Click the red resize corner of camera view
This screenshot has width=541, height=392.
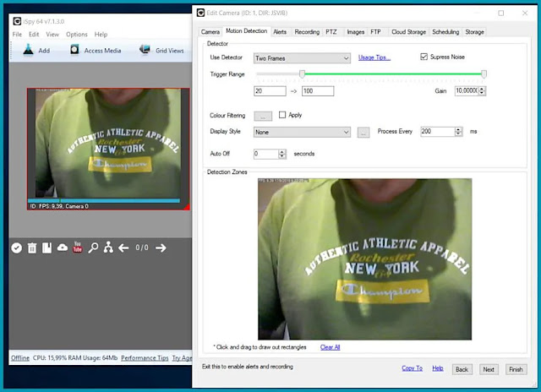tap(187, 207)
